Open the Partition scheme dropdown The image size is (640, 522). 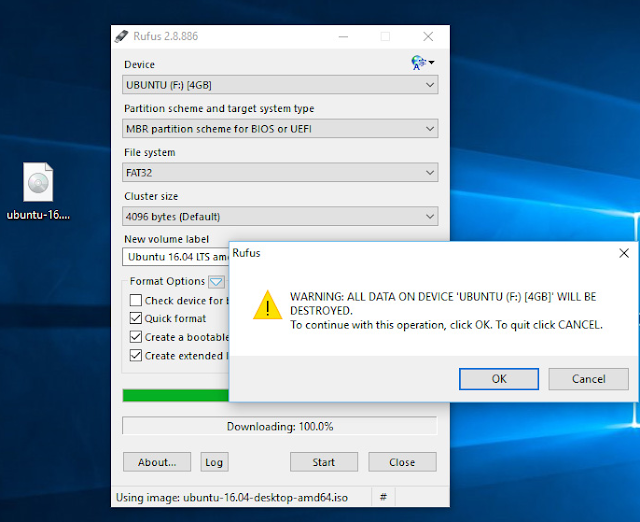280,129
